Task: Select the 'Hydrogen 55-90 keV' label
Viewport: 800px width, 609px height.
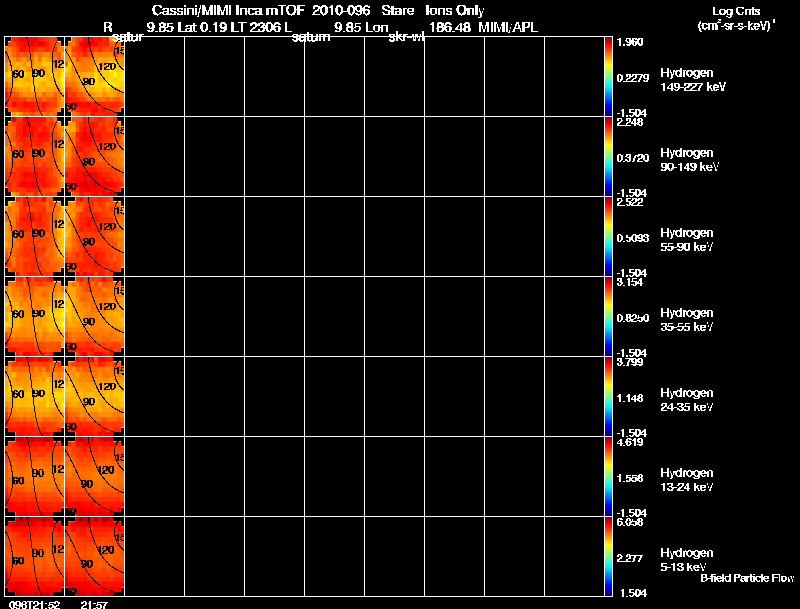Action: click(x=687, y=240)
